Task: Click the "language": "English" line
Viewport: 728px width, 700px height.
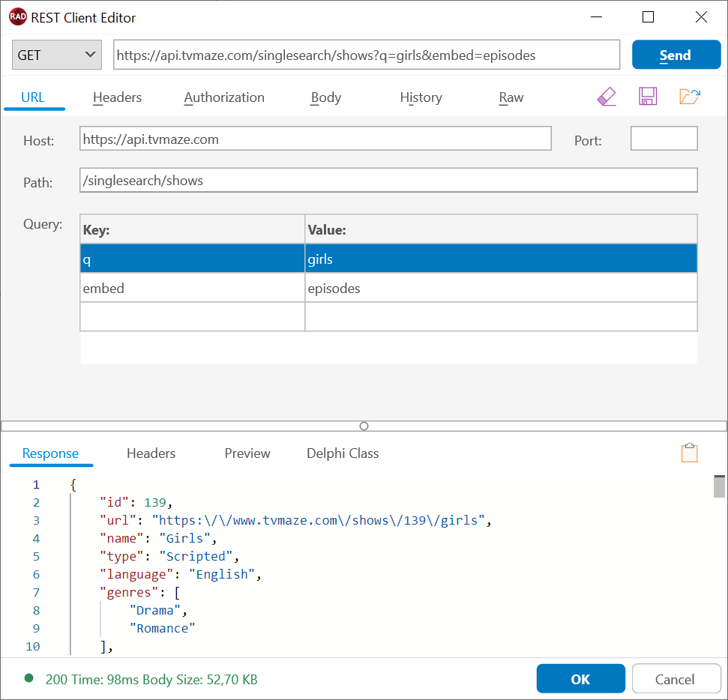Action: click(x=181, y=575)
